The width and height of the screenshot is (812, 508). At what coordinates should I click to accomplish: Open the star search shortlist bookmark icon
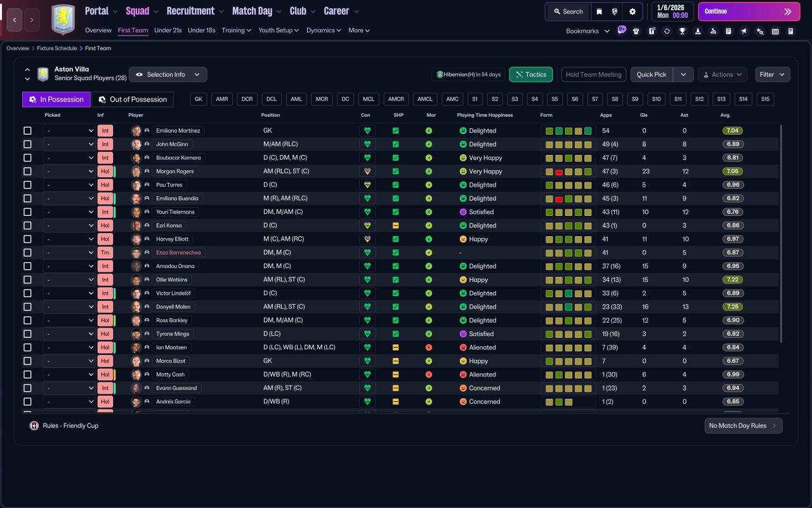pyautogui.click(x=760, y=30)
